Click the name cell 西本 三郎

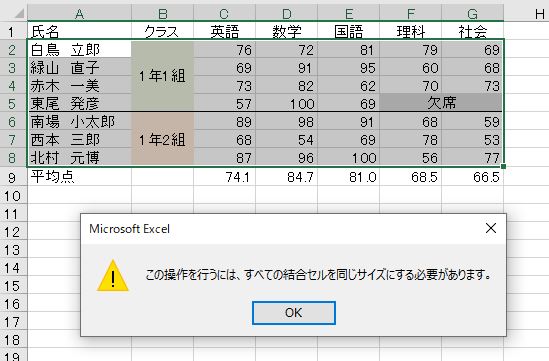coord(79,140)
